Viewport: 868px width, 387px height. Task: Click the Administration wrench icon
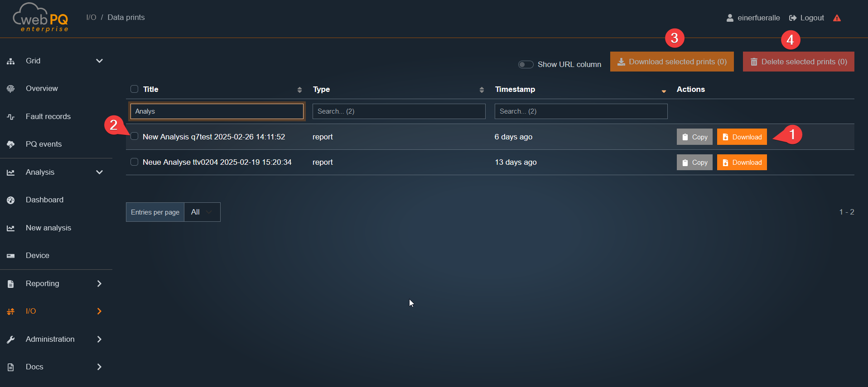click(x=11, y=339)
